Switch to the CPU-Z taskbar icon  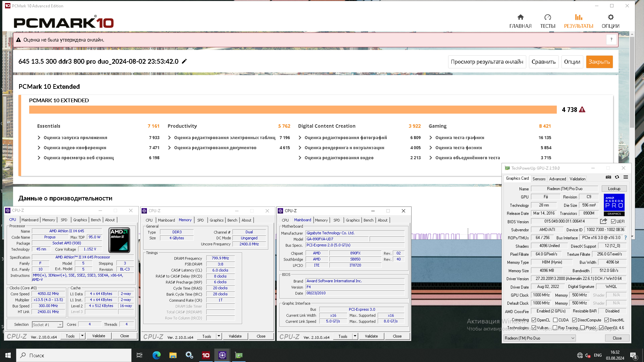pyautogui.click(x=222, y=355)
